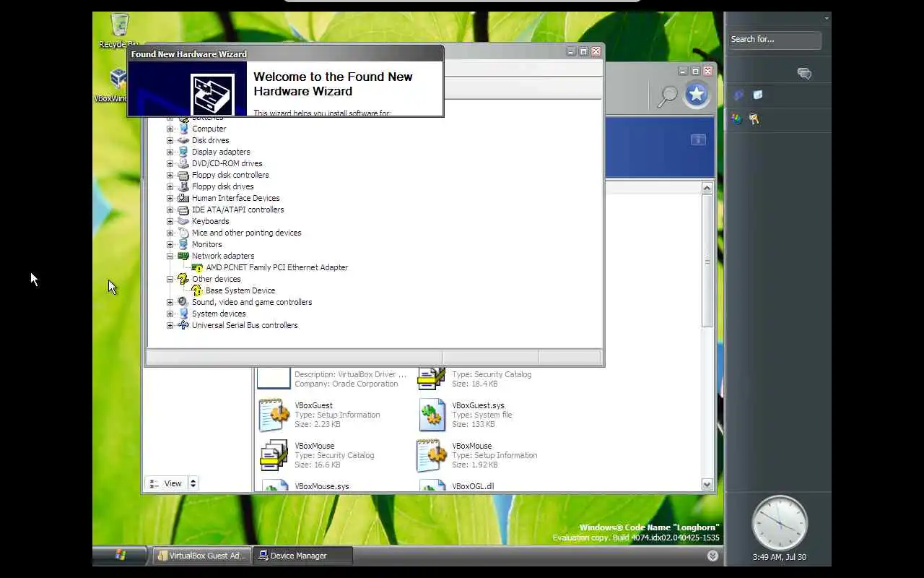The width and height of the screenshot is (924, 578).
Task: Click the speech bubble icon in the sidebar
Action: 804,74
